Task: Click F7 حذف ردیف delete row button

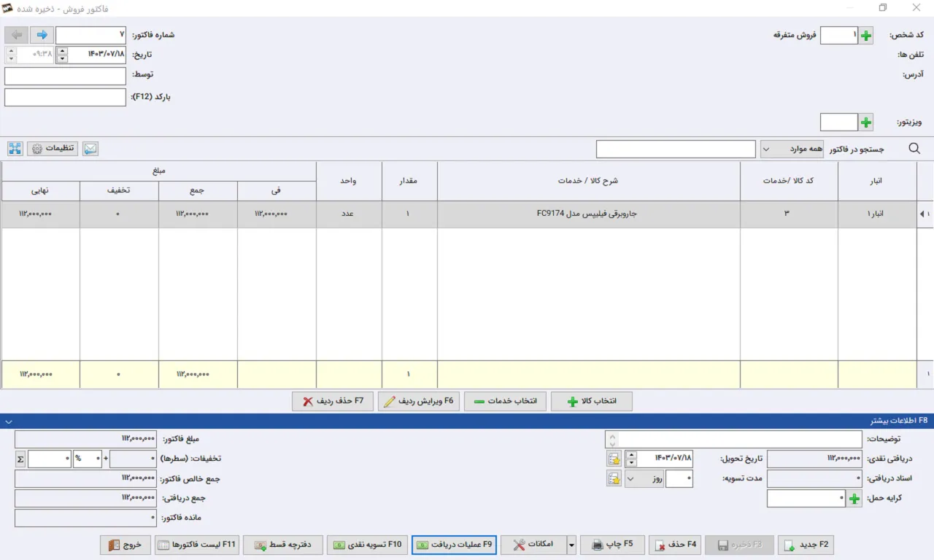Action: click(x=333, y=402)
